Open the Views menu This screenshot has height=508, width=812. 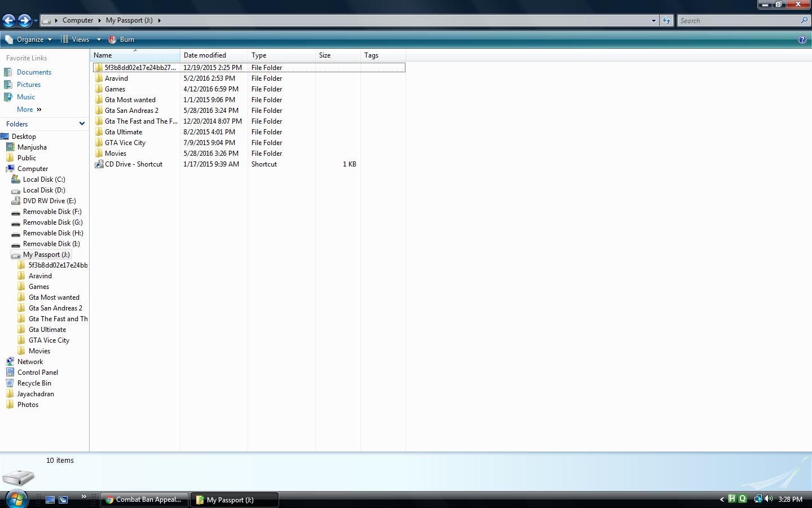coord(76,40)
